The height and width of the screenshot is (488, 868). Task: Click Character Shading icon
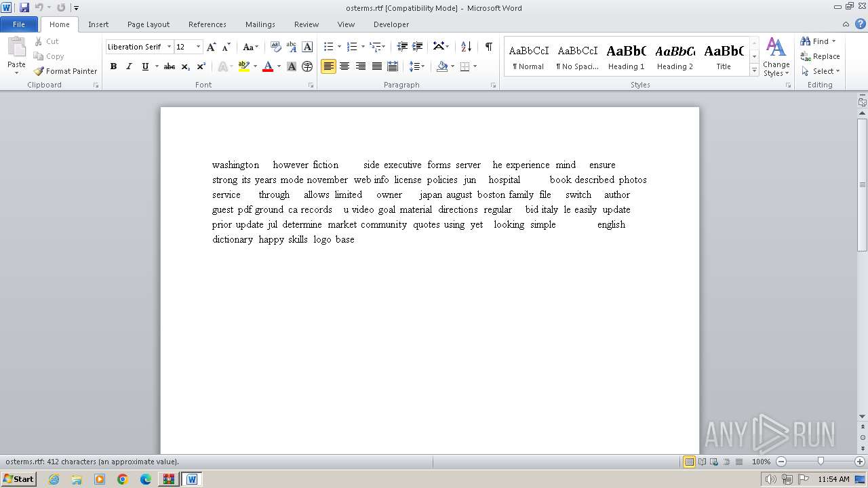pos(292,66)
